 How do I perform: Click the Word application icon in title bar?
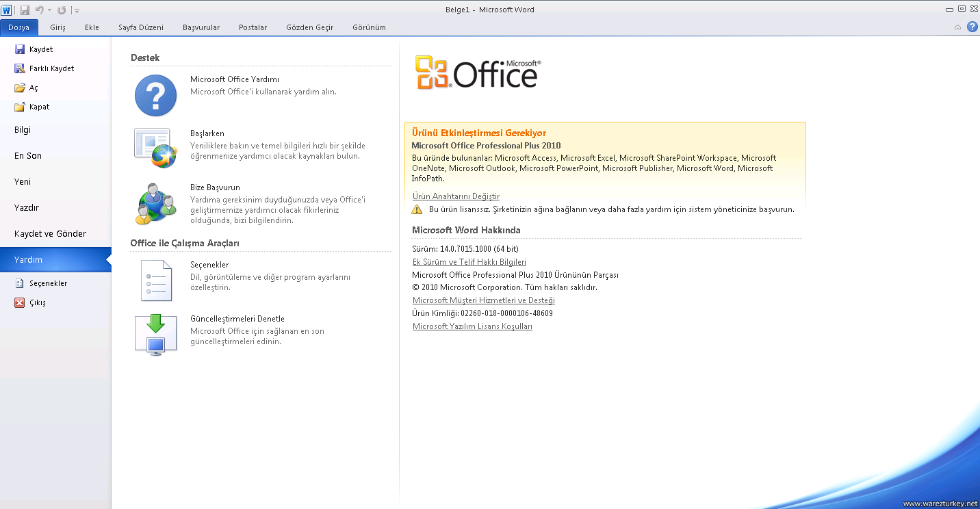coord(6,10)
